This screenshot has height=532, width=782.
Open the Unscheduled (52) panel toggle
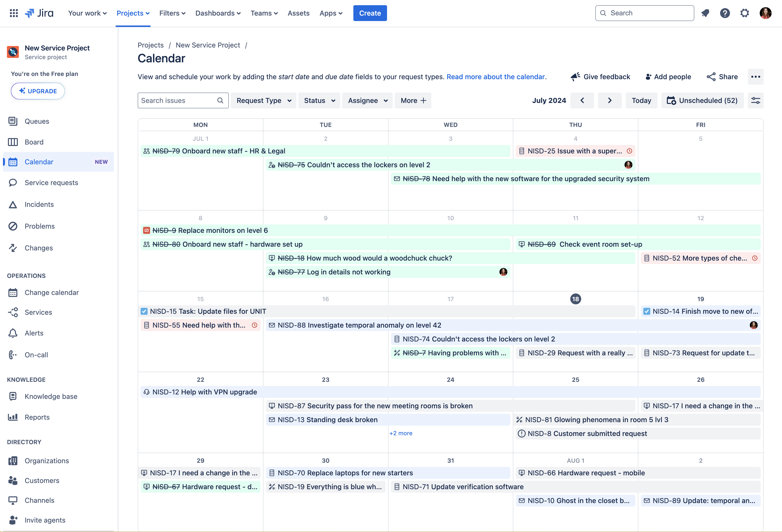pos(702,100)
